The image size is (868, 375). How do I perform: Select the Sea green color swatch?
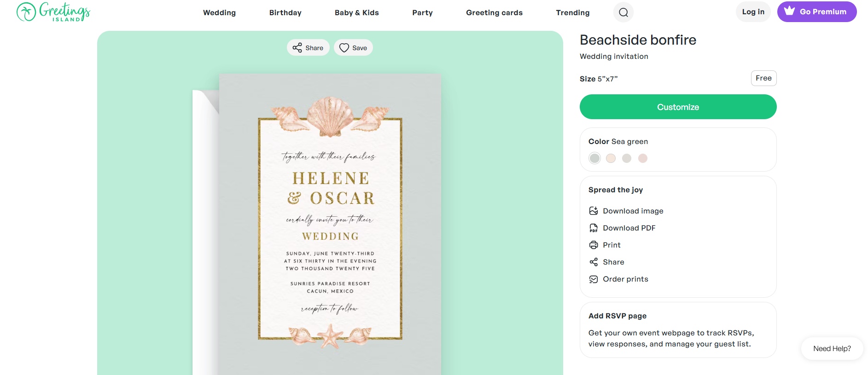[594, 158]
